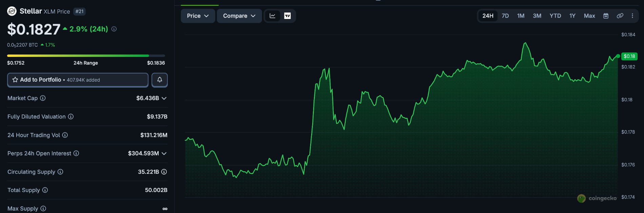Screen dimensions: 644x213
Task: Select the Max time range
Action: tap(589, 16)
